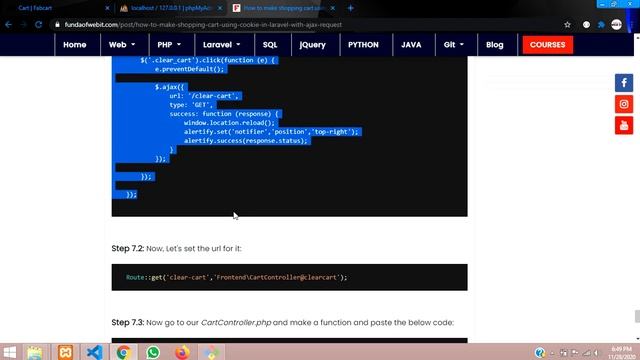Click the alertify.success(response.status) code line
The image size is (640, 360).
coord(245,141)
